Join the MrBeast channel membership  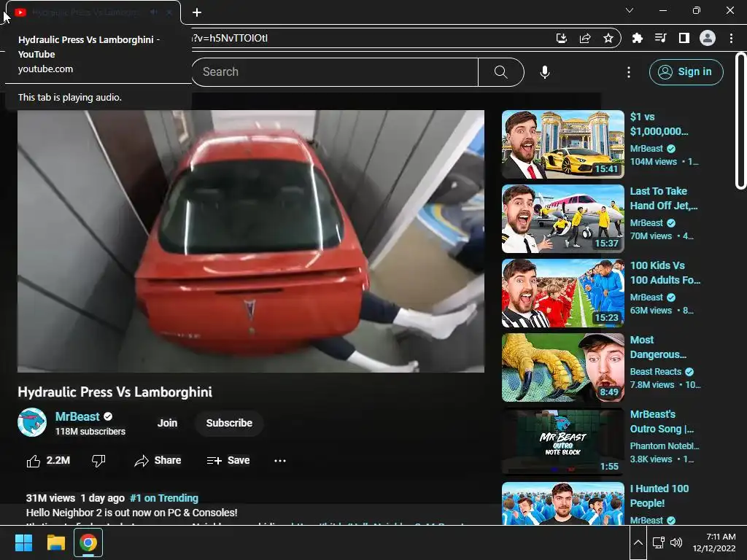pyautogui.click(x=167, y=423)
